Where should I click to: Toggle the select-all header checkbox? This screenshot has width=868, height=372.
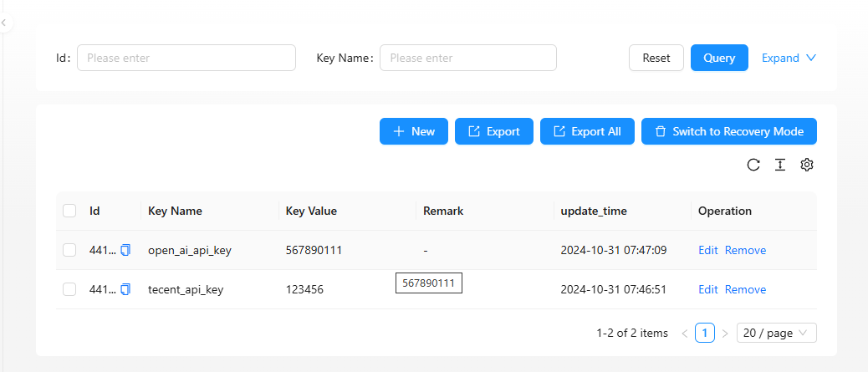pyautogui.click(x=69, y=211)
